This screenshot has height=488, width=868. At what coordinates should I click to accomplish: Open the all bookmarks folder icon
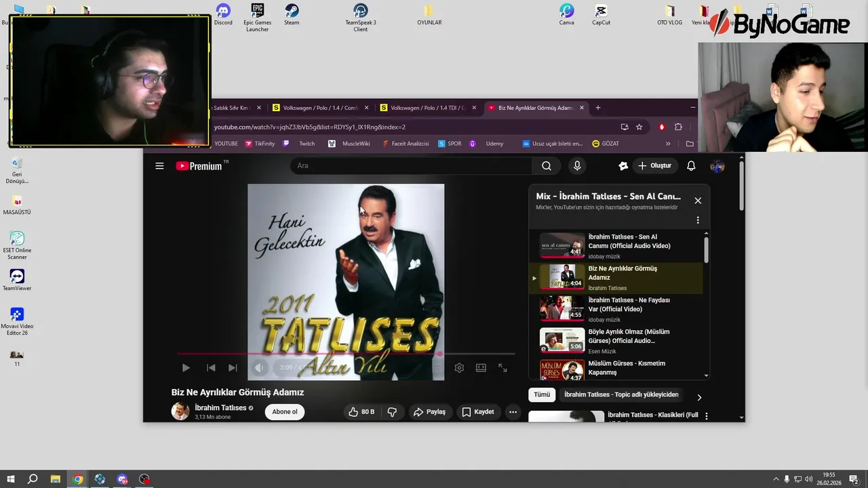pyautogui.click(x=690, y=144)
